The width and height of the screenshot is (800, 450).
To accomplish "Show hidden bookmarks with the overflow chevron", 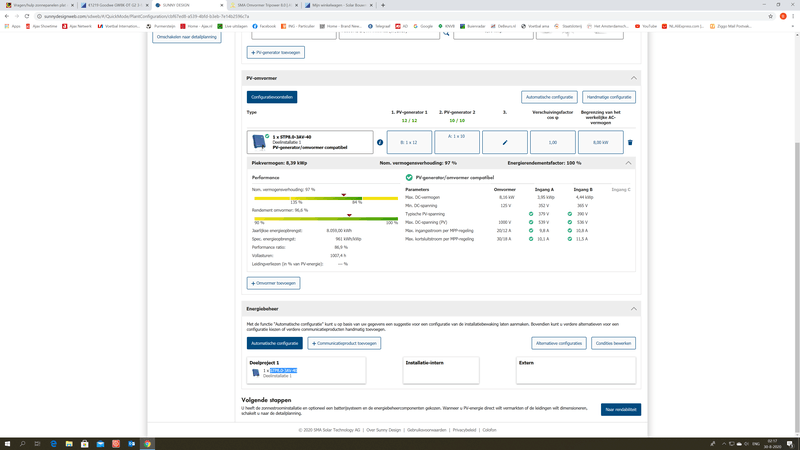I will (x=793, y=26).
